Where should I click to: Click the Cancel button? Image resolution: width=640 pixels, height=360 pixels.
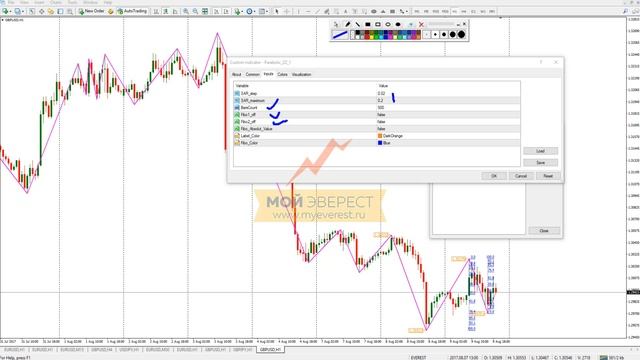(521, 176)
